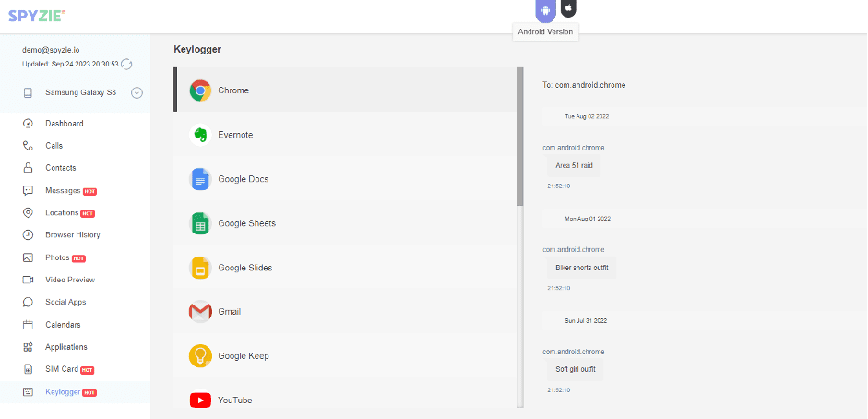Click the 'To: com.android.chrome' header
Viewport: 868px width, 419px height.
584,85
